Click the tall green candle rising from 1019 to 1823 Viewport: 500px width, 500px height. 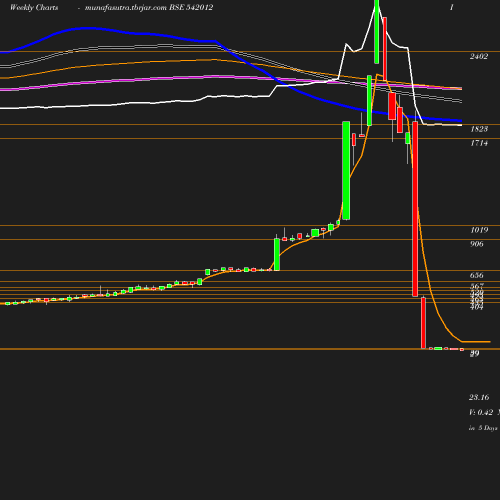(346, 171)
